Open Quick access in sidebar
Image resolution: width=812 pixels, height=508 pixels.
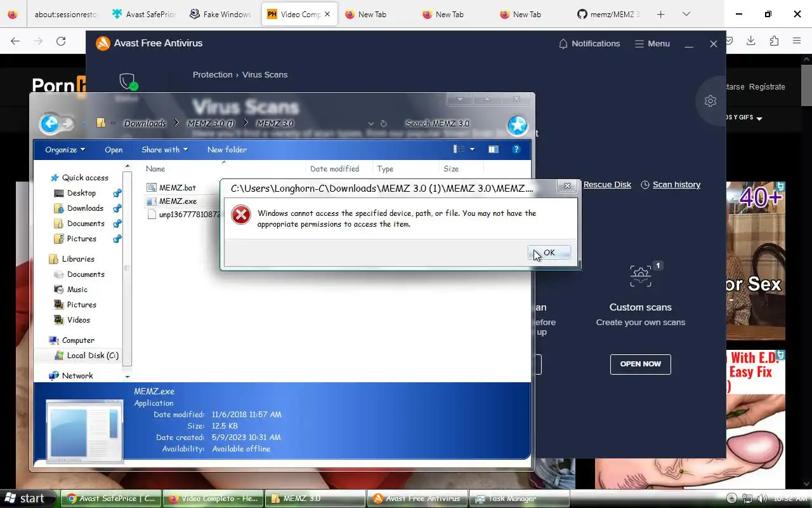85,178
